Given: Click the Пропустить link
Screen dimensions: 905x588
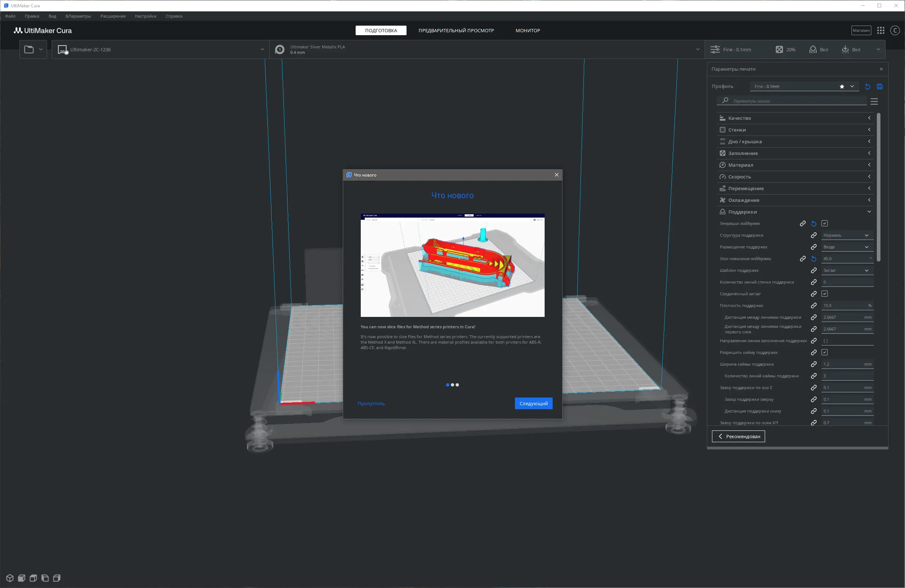Looking at the screenshot, I should [x=371, y=403].
